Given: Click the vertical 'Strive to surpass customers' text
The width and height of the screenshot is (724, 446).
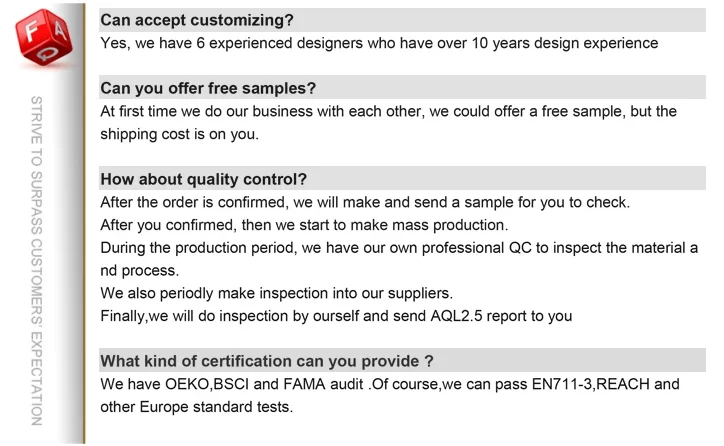Looking at the screenshot, I should point(37,260).
